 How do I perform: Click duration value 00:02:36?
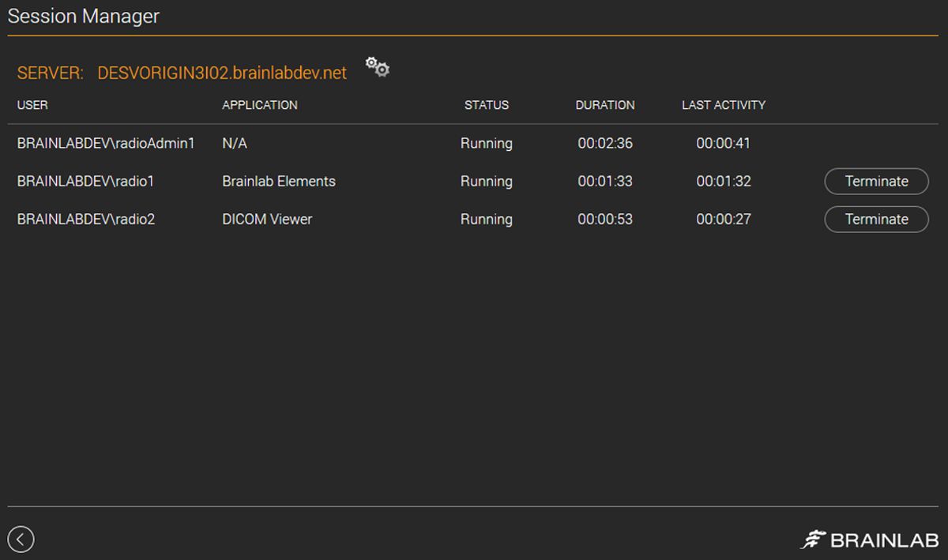click(605, 144)
